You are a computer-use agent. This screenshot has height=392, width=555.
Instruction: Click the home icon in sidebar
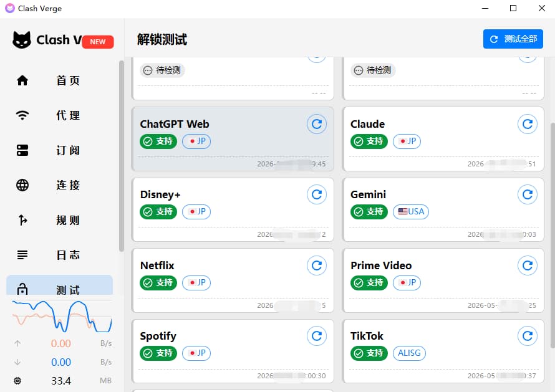pyautogui.click(x=22, y=80)
